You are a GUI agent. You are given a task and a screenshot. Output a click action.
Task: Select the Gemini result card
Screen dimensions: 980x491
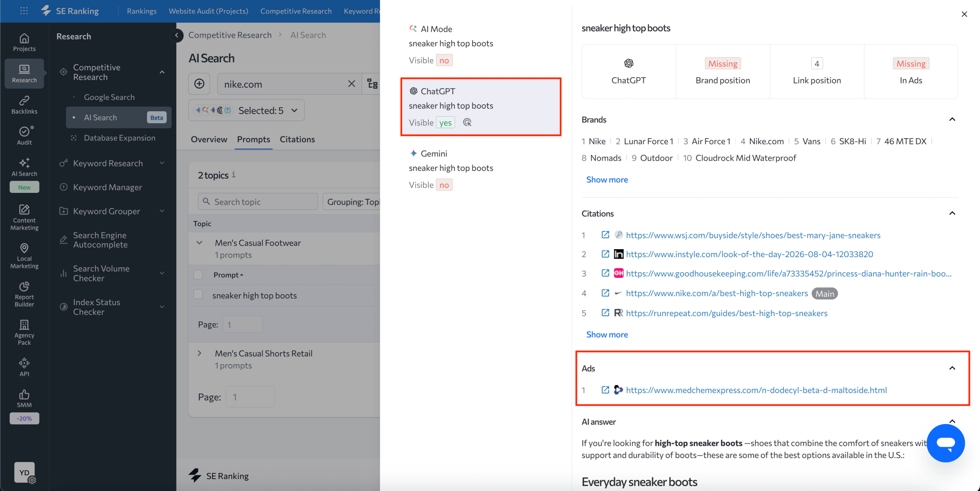point(481,169)
